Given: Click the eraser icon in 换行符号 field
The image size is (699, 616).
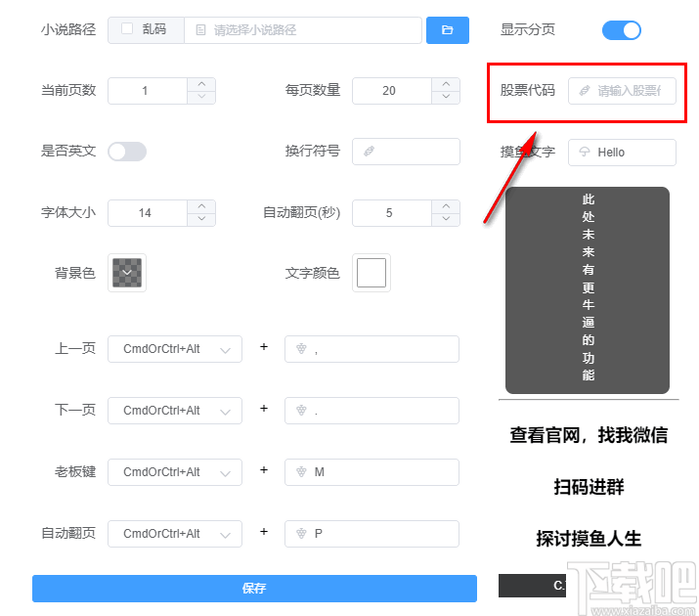Looking at the screenshot, I should (369, 152).
